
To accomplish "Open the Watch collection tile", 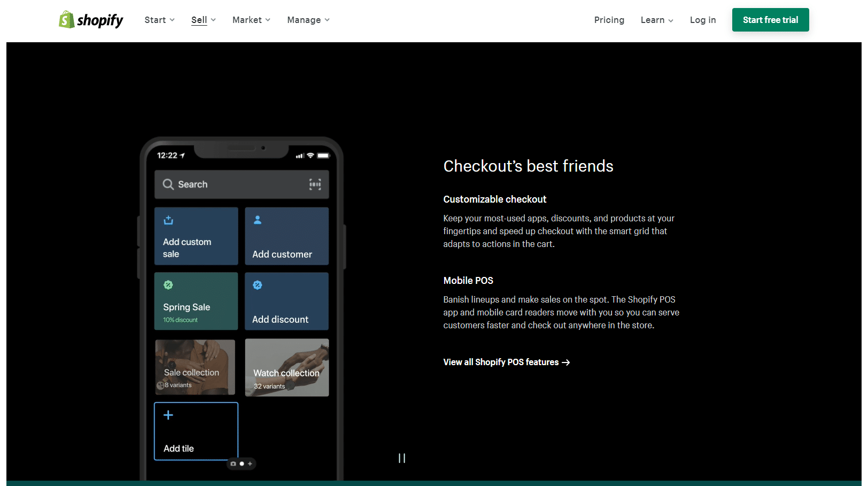I will click(286, 367).
